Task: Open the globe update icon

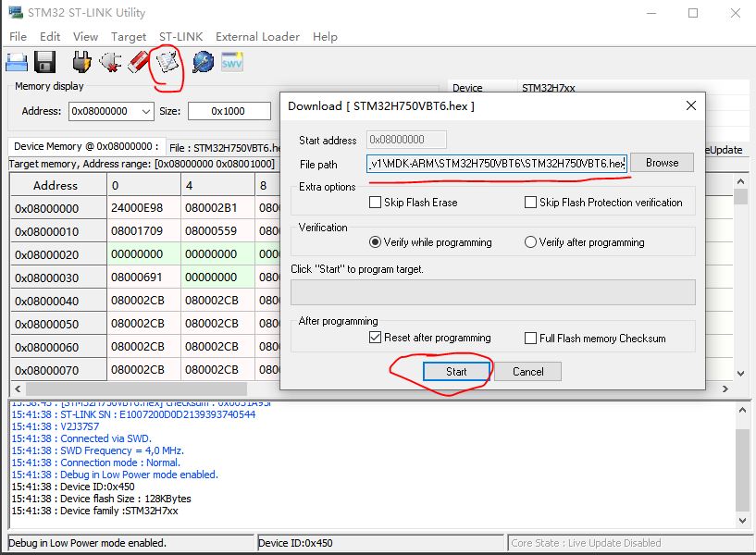Action: pos(203,63)
